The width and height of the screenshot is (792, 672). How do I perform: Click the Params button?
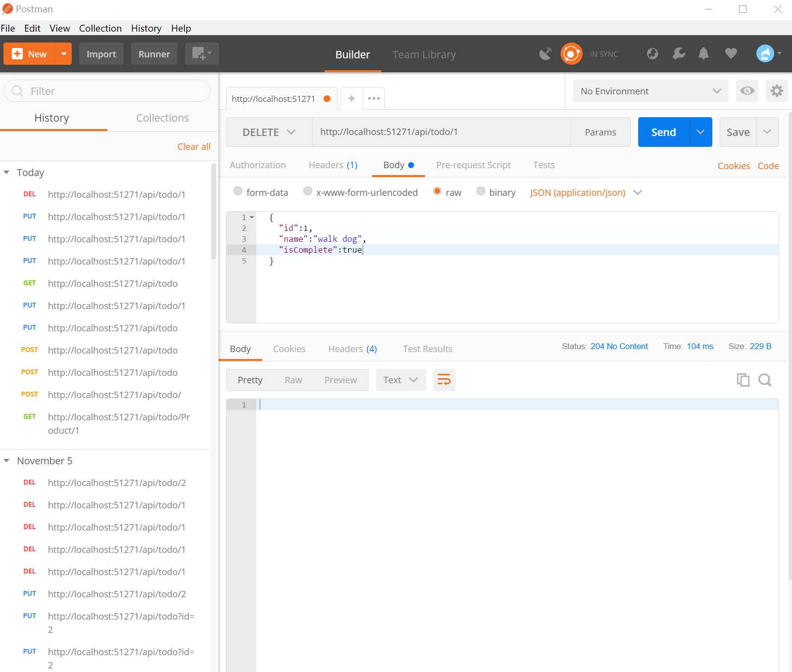tap(601, 132)
